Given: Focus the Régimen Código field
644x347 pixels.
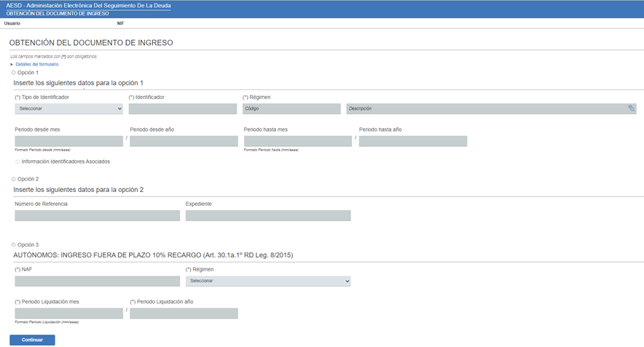Looking at the screenshot, I should click(x=291, y=108).
